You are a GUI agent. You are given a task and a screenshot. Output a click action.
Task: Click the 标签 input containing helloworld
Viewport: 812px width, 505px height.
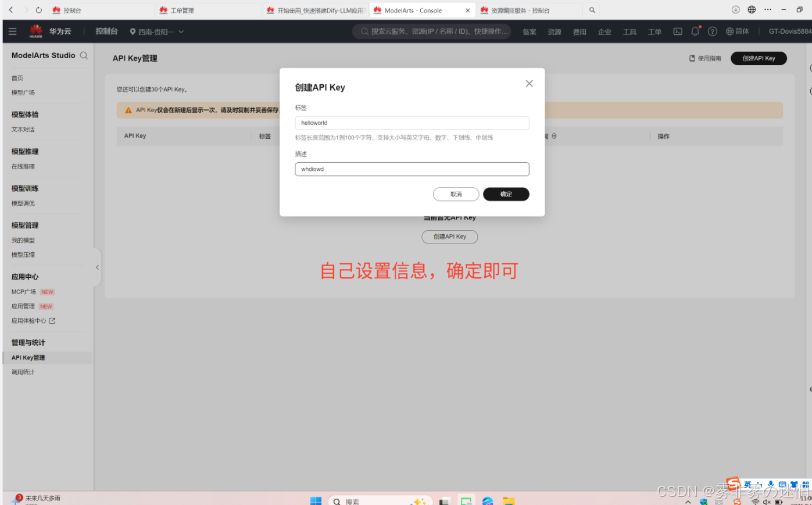point(412,123)
